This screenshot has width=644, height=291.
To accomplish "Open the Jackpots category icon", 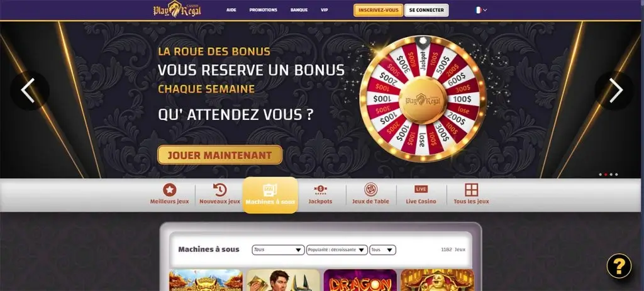I will pyautogui.click(x=320, y=190).
